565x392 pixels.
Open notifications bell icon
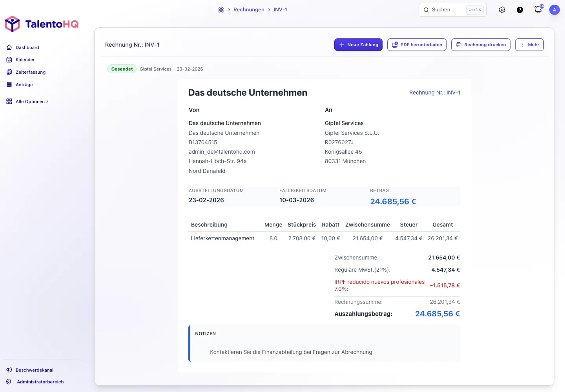538,10
